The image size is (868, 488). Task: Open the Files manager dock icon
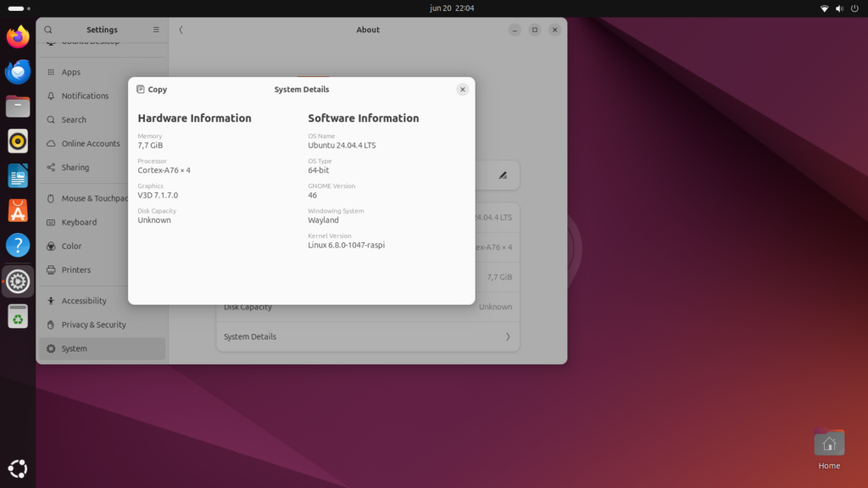tap(18, 106)
